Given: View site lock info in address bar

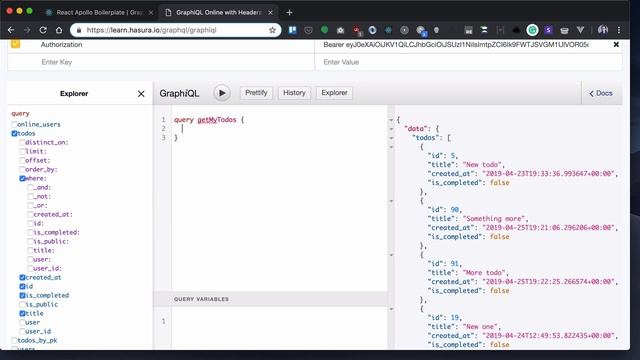Looking at the screenshot, I should point(79,30).
